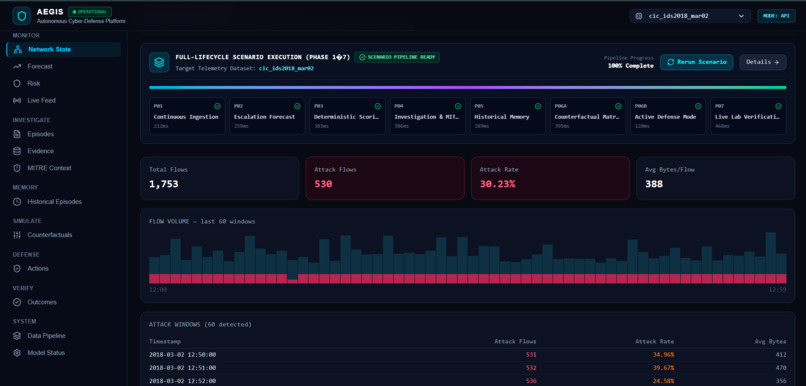This screenshot has height=386, width=806.
Task: Select the P06B Active Defense Mode card
Action: 668,116
